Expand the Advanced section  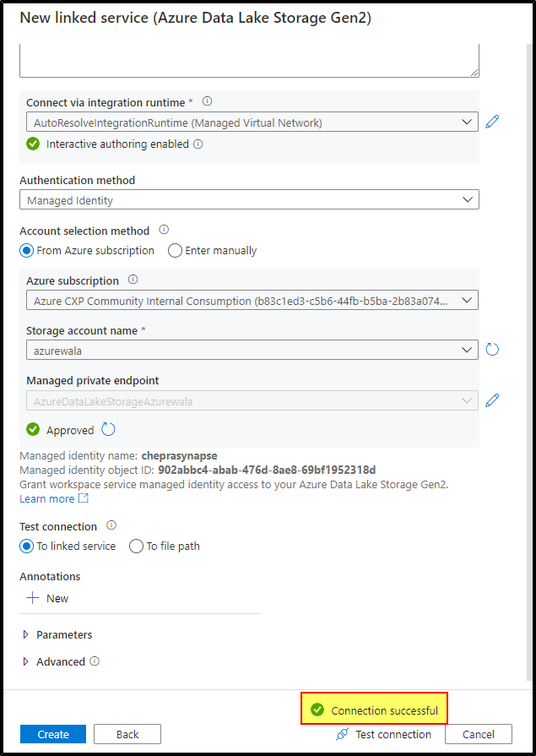(53, 661)
